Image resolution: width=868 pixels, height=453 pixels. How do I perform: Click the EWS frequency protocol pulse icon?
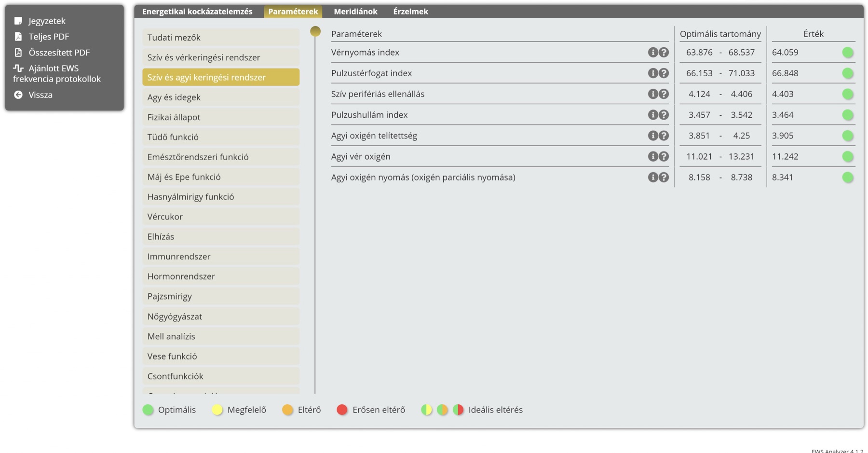point(18,68)
